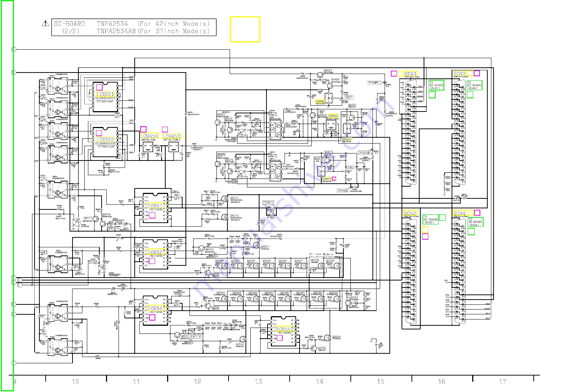Screen dimensions: 583x392
Task: Select the SC43 connector label
Action: (x=460, y=74)
